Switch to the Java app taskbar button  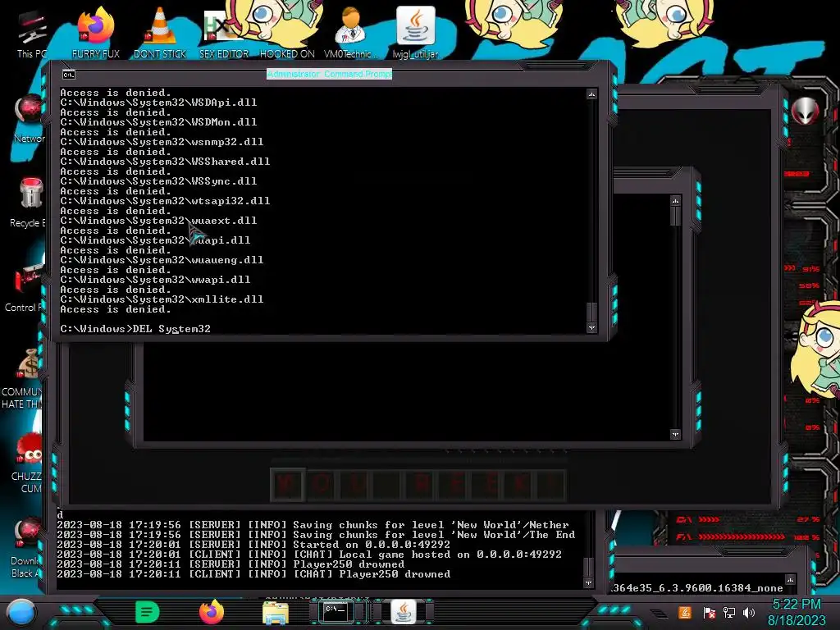click(404, 611)
